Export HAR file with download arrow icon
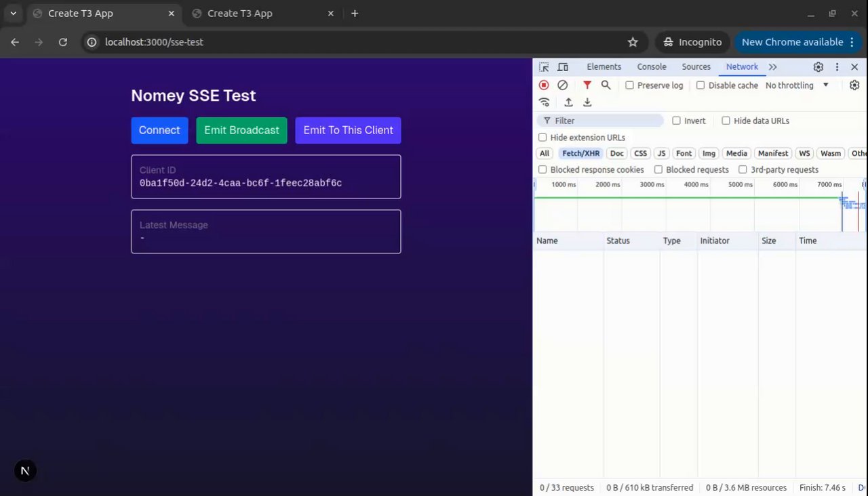Screen dimensions: 868x496 (x=587, y=102)
